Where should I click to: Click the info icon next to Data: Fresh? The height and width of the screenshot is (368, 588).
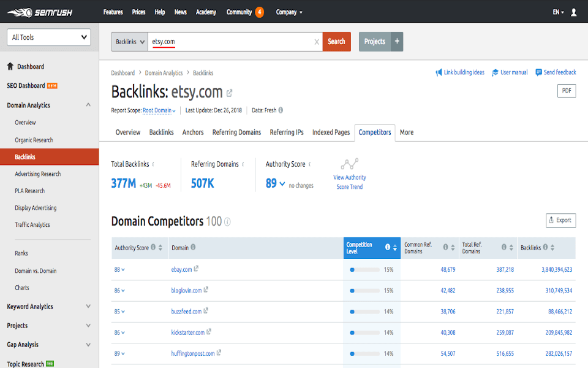(x=280, y=110)
